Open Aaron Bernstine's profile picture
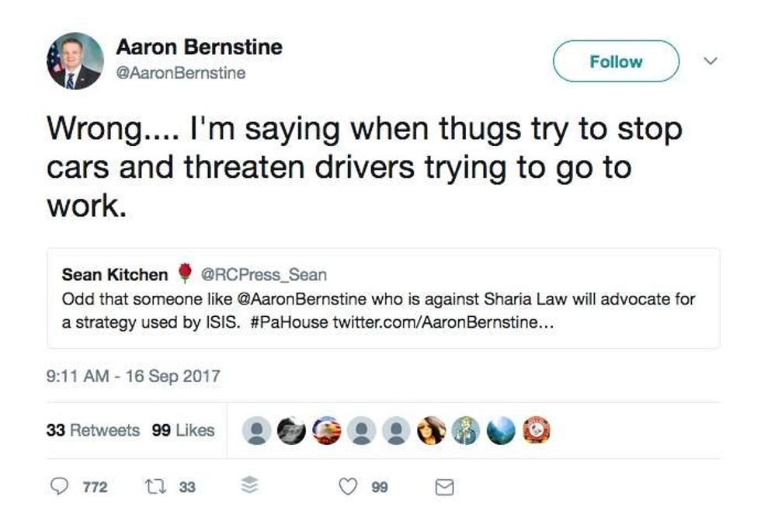Viewport: 761px width, 532px height. point(75,61)
